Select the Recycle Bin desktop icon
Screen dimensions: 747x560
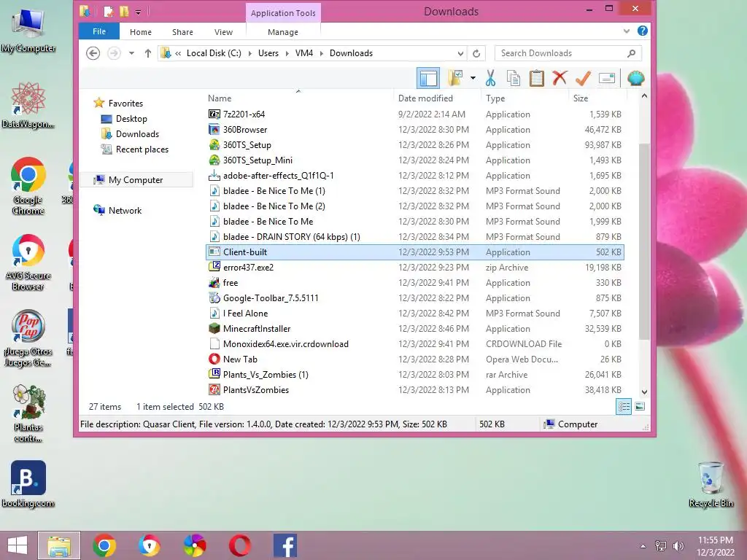711,484
